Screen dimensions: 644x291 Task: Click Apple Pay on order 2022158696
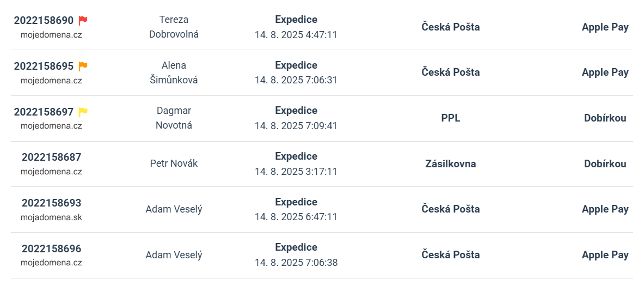pyautogui.click(x=605, y=255)
